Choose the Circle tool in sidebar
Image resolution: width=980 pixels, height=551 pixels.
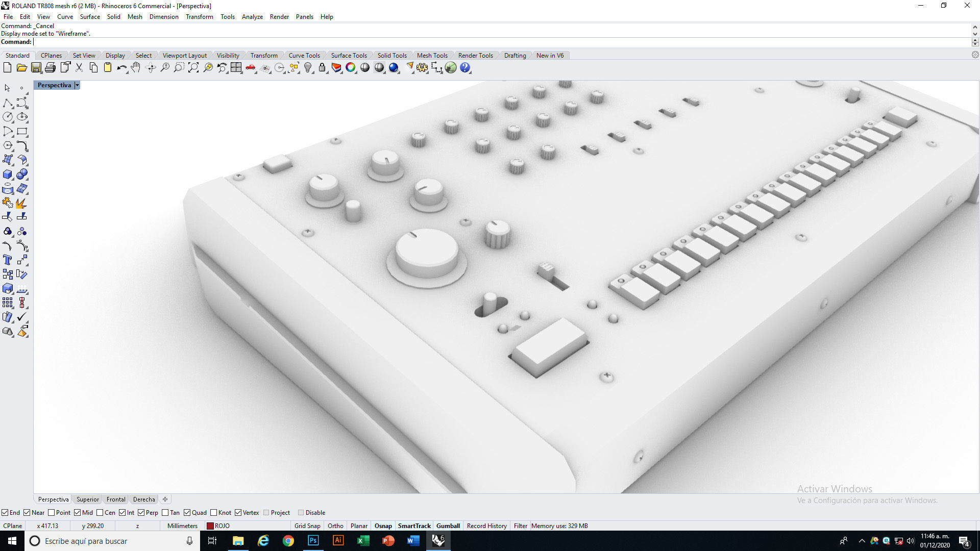tap(8, 117)
